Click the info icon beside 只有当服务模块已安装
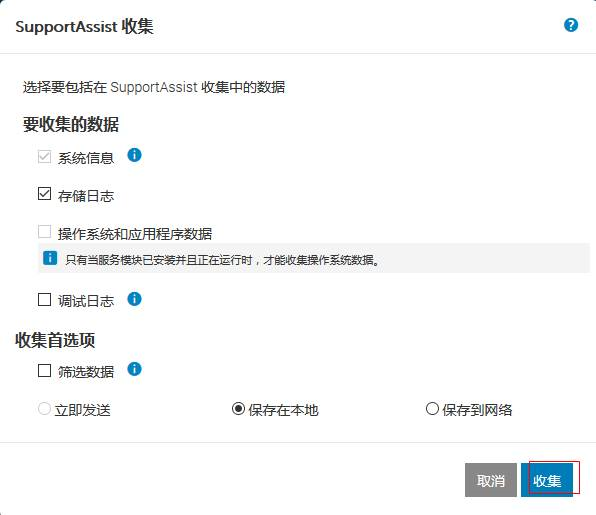The height and width of the screenshot is (515, 596). (50, 258)
